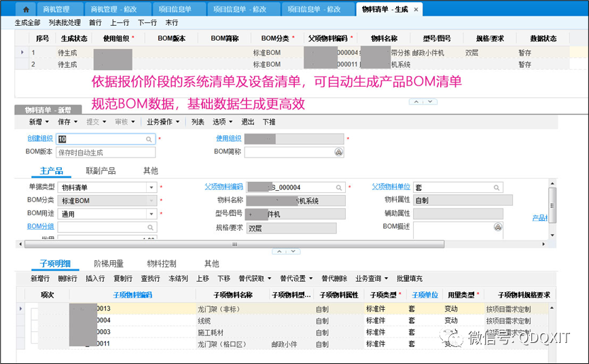Click search icon in 父项物料编码 field
Screen dimensions: 589x364
pos(338,187)
